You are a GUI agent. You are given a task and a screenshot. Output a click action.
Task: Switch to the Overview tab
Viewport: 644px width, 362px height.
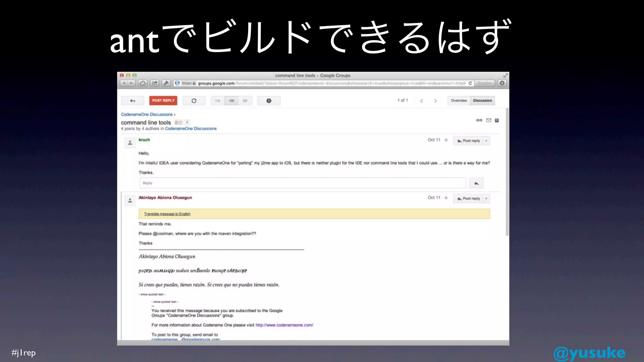[x=459, y=101]
